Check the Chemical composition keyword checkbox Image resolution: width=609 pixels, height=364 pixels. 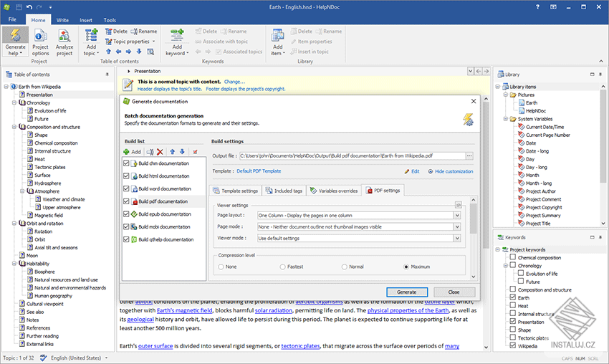point(512,258)
